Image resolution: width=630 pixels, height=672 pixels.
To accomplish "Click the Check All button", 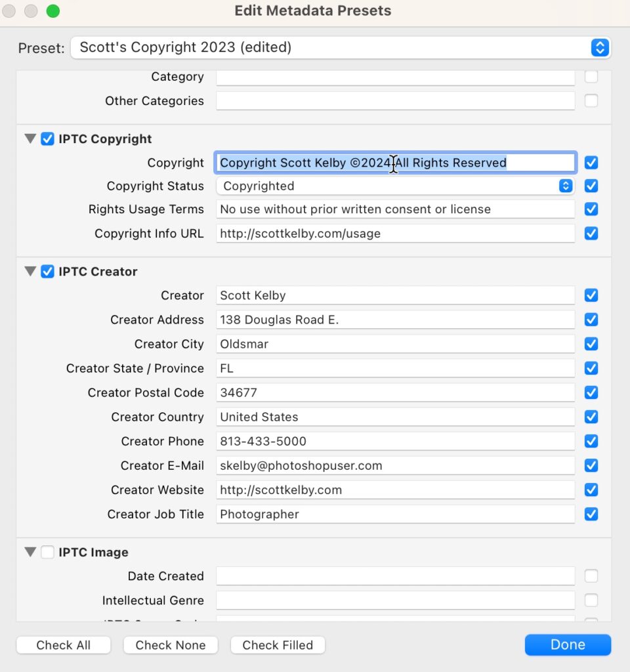I will (x=64, y=645).
